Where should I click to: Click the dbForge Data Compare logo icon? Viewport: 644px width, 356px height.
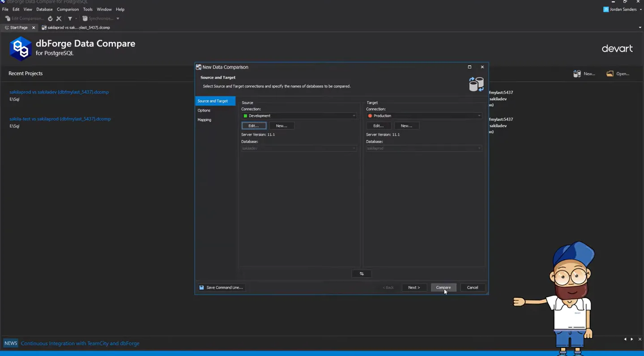point(20,48)
